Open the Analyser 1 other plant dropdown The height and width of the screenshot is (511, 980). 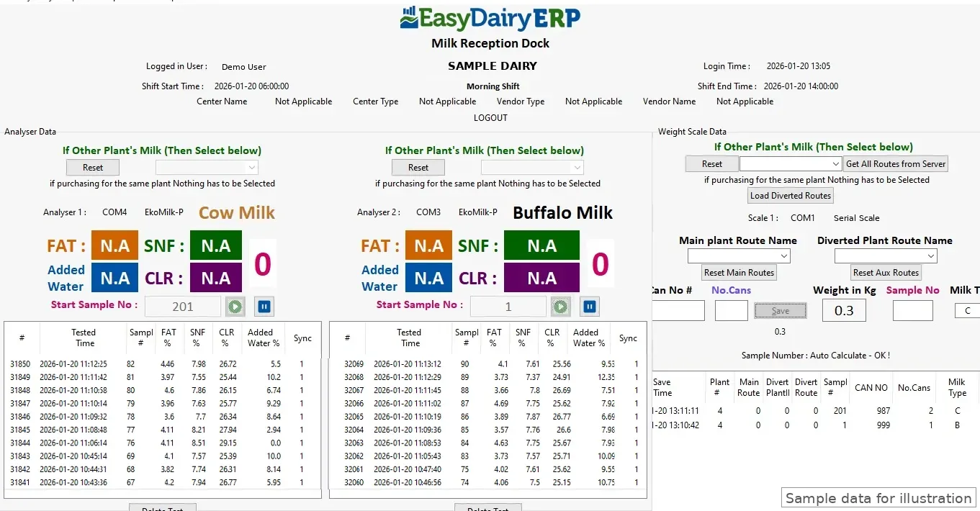coord(207,167)
